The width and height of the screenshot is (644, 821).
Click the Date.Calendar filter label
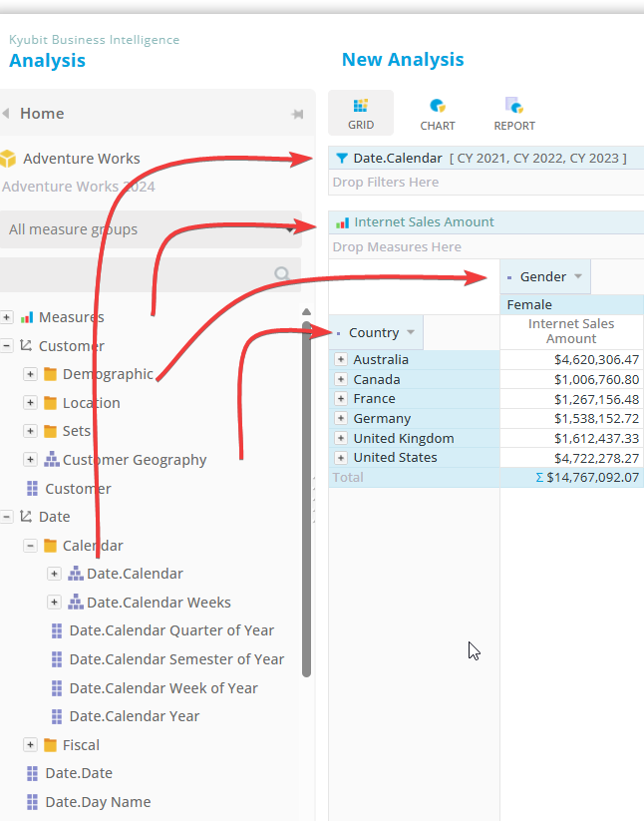398,159
